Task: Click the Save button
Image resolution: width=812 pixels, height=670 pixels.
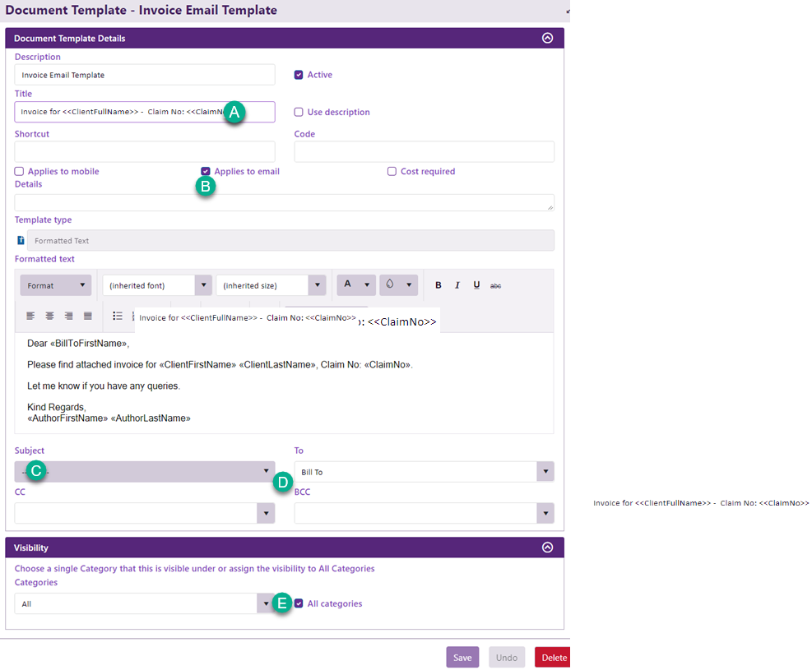Action: click(x=462, y=658)
